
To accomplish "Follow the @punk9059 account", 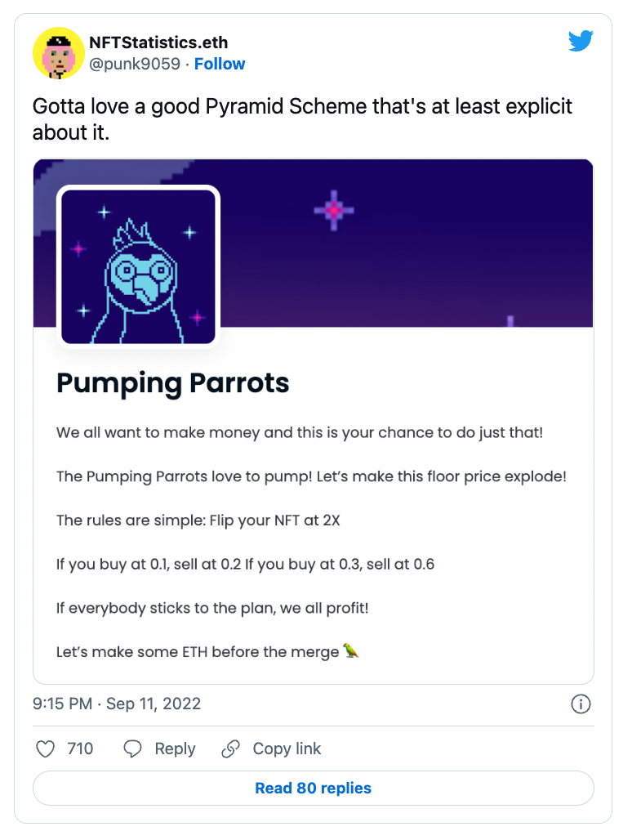I will pyautogui.click(x=220, y=64).
